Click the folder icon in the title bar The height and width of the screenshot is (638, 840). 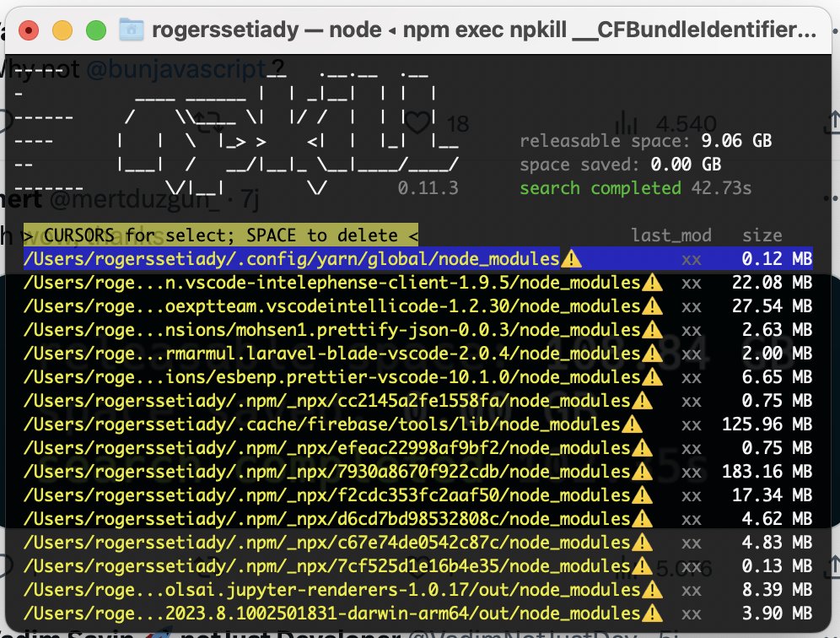(x=132, y=30)
